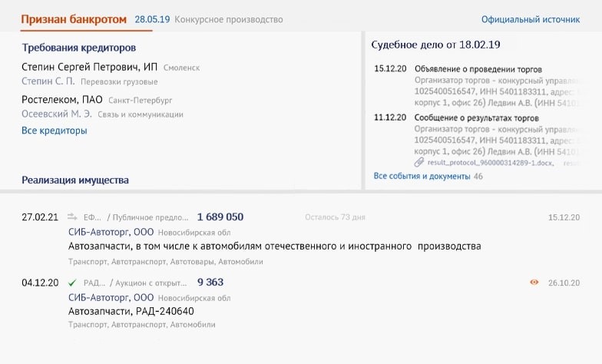602x364 pixels.
Task: Open Все кредиторы link
Action: pos(54,131)
